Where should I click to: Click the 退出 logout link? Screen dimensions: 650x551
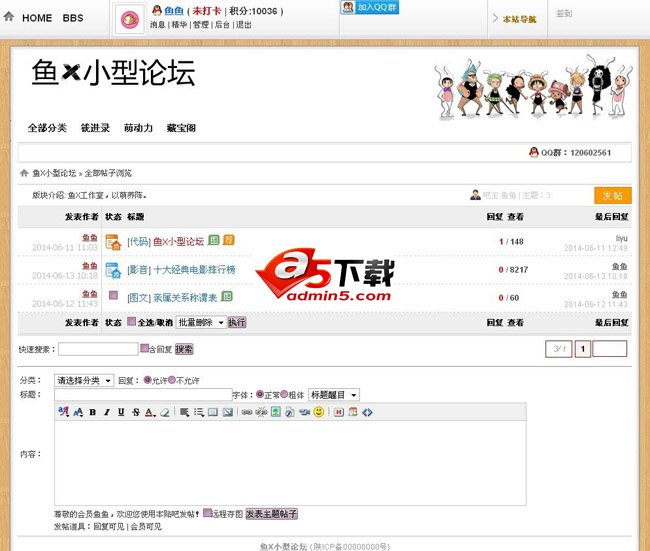pyautogui.click(x=244, y=24)
